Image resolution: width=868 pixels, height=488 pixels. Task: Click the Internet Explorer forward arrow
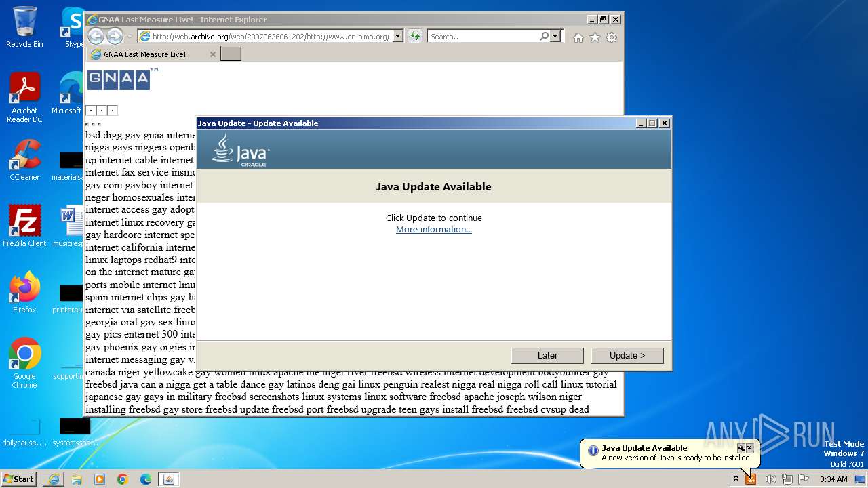pyautogui.click(x=115, y=37)
